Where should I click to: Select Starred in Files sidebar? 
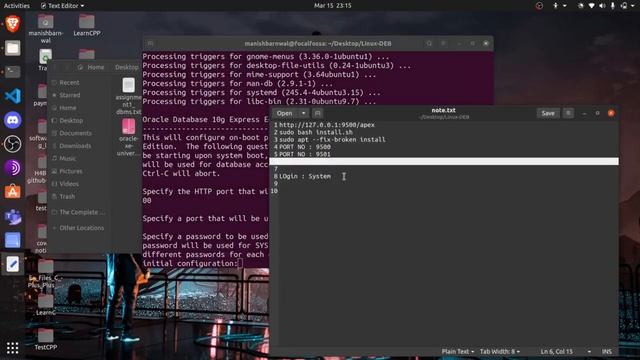(69, 95)
